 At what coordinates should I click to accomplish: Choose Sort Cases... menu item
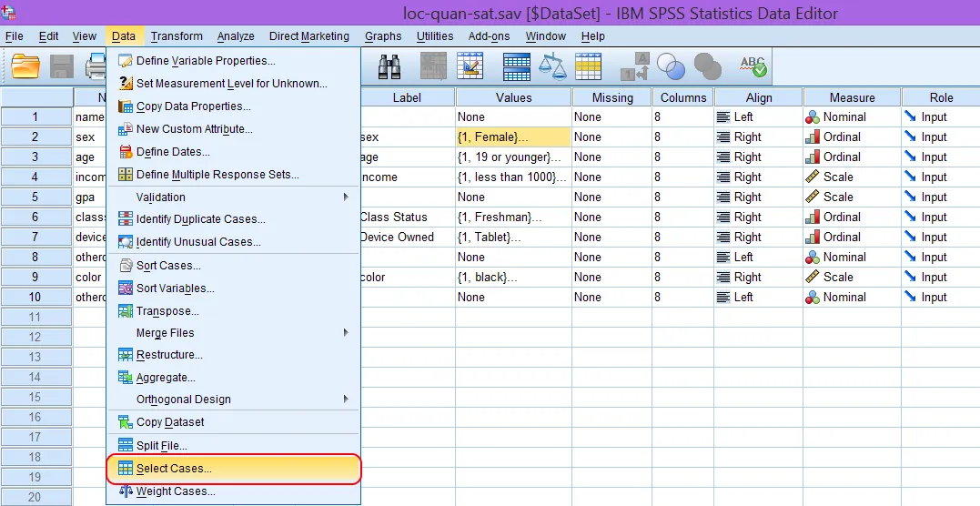234,266
